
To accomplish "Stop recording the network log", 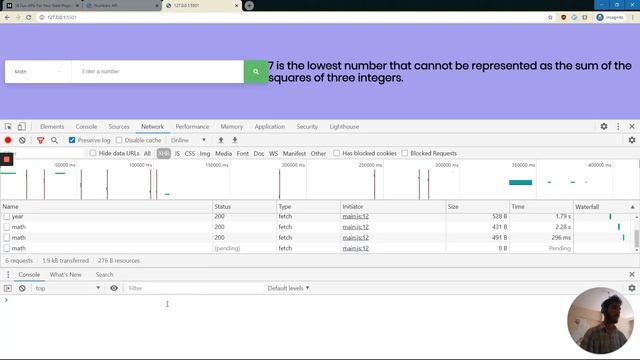I will (x=8, y=140).
